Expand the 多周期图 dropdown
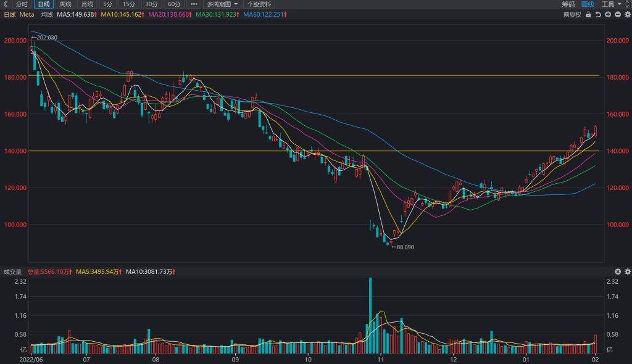This screenshot has height=364, width=632. (222, 4)
